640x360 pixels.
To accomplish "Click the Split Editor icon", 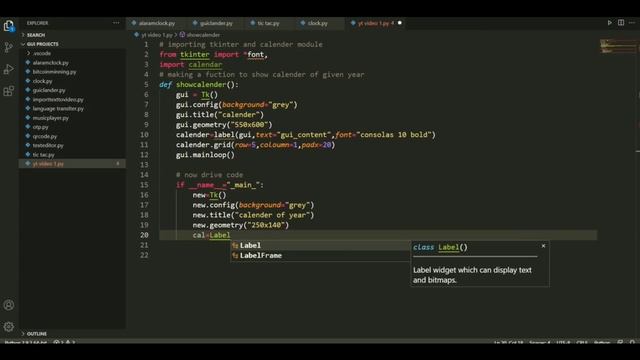I will [621, 23].
